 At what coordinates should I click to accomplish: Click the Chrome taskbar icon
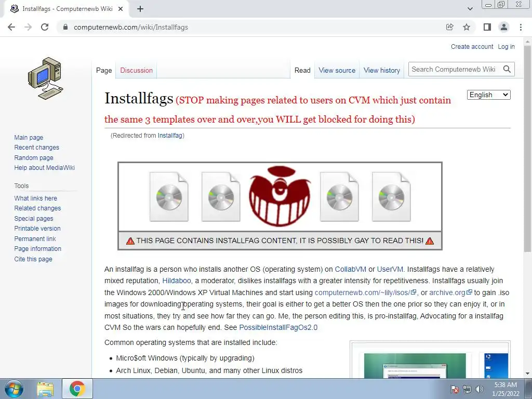77,389
